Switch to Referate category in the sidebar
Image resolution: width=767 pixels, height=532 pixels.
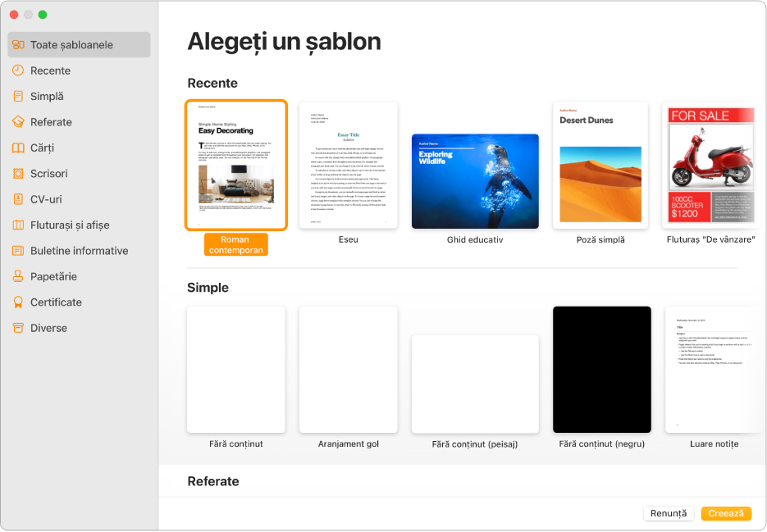pyautogui.click(x=80, y=122)
